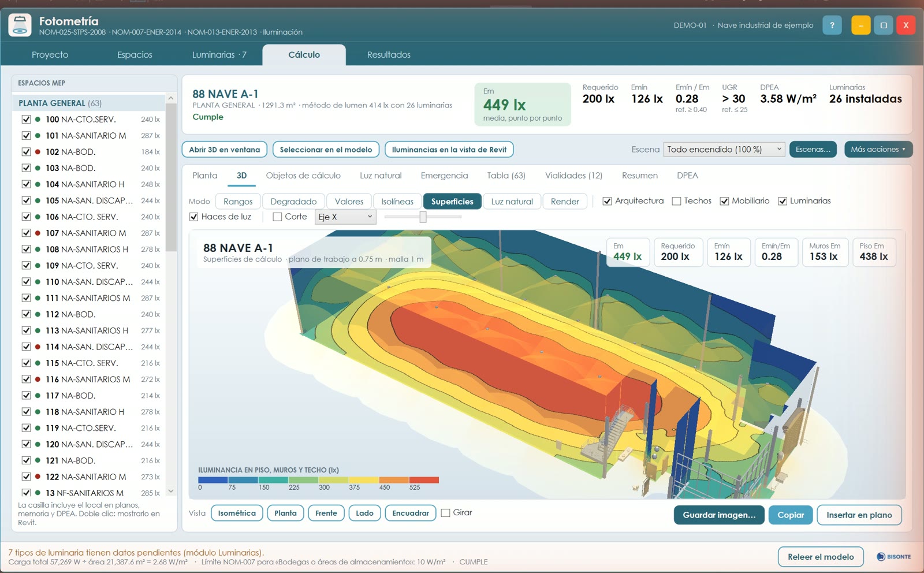The image size is (924, 573).
Task: Click Abrir 3D en ventana
Action: [x=225, y=150]
